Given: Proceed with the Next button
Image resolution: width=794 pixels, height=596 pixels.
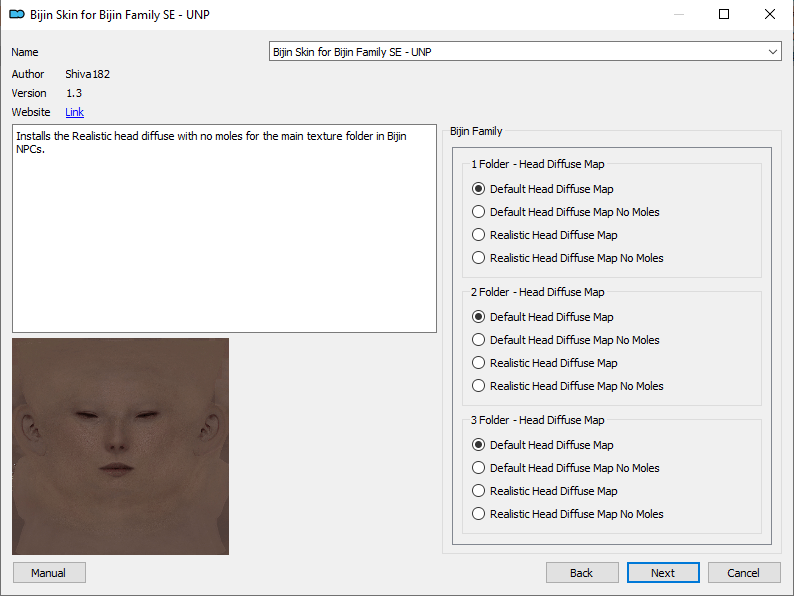Looking at the screenshot, I should [x=663, y=573].
